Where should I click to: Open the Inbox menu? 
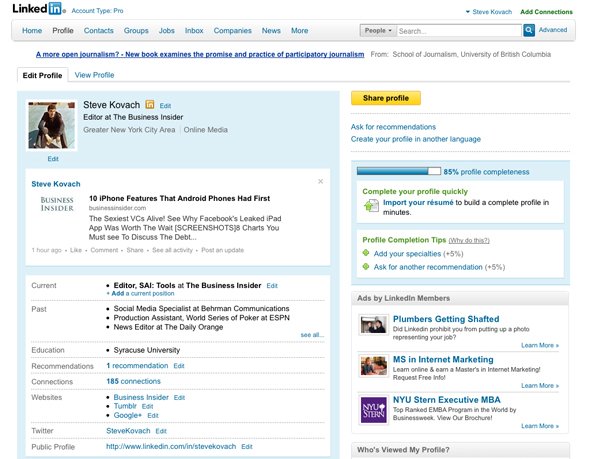coord(194,31)
